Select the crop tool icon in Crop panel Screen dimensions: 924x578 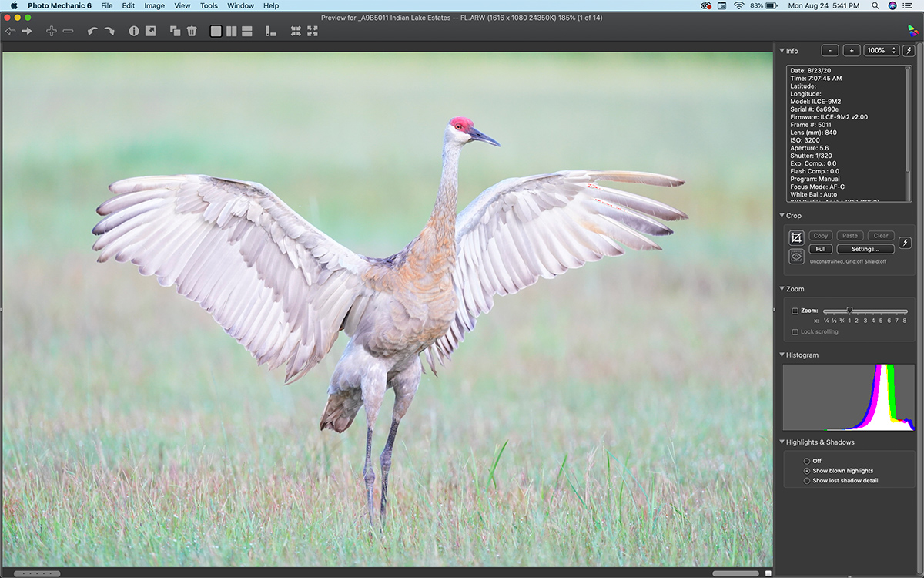[796, 238]
